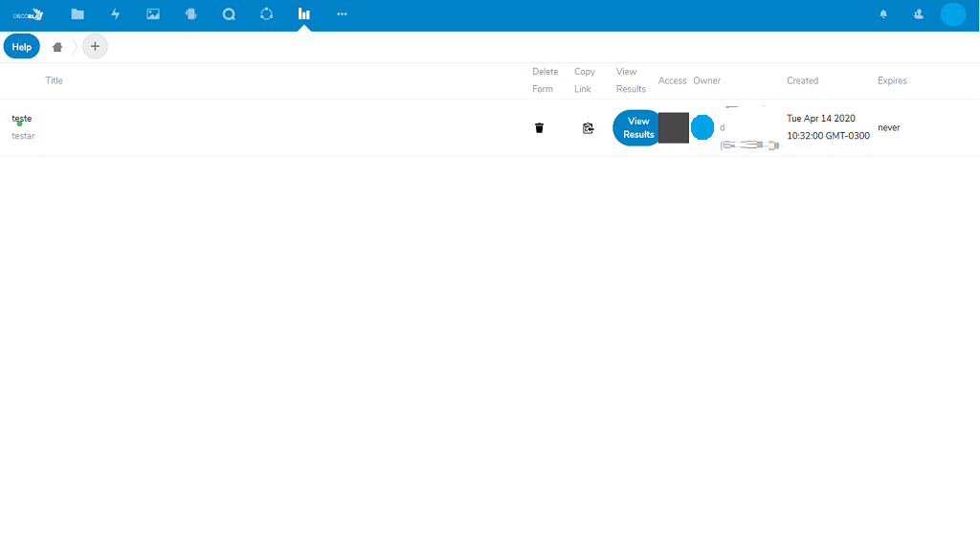Screen dimensions: 980x538
Task: Click the magnifier icon in top bar
Action: pos(229,14)
